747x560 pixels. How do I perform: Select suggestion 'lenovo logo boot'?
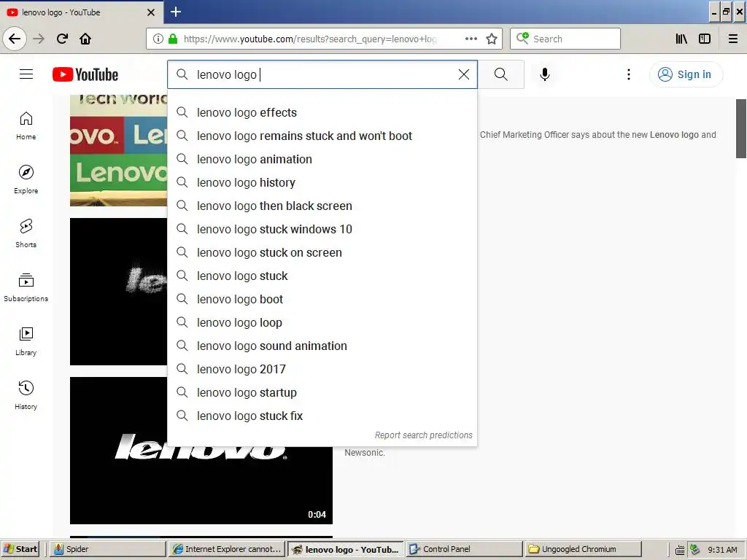322,299
